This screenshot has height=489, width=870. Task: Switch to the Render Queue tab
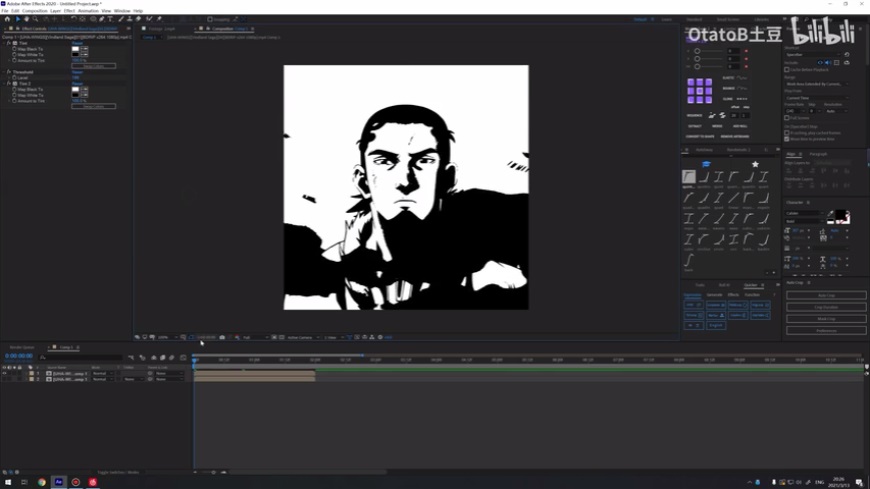(22, 347)
